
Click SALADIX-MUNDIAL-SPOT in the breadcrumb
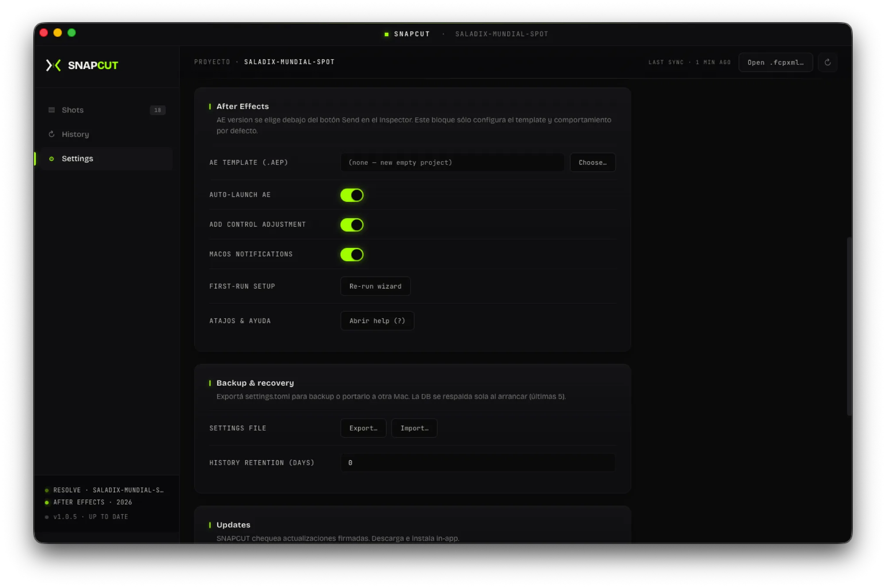click(x=289, y=62)
